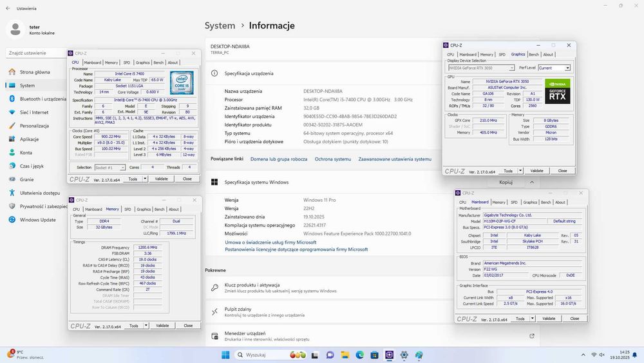Open File Explorer from taskbar
Image resolution: width=644 pixels, height=363 pixels.
pyautogui.click(x=345, y=355)
